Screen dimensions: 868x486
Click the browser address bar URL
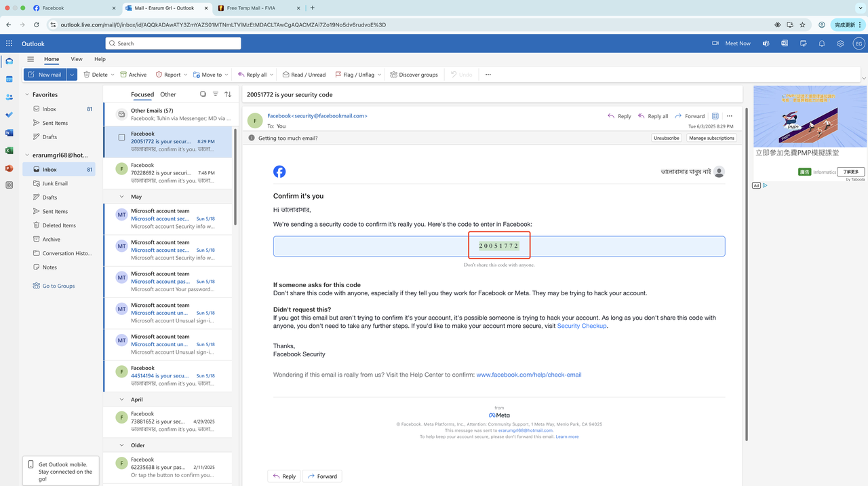tap(223, 24)
